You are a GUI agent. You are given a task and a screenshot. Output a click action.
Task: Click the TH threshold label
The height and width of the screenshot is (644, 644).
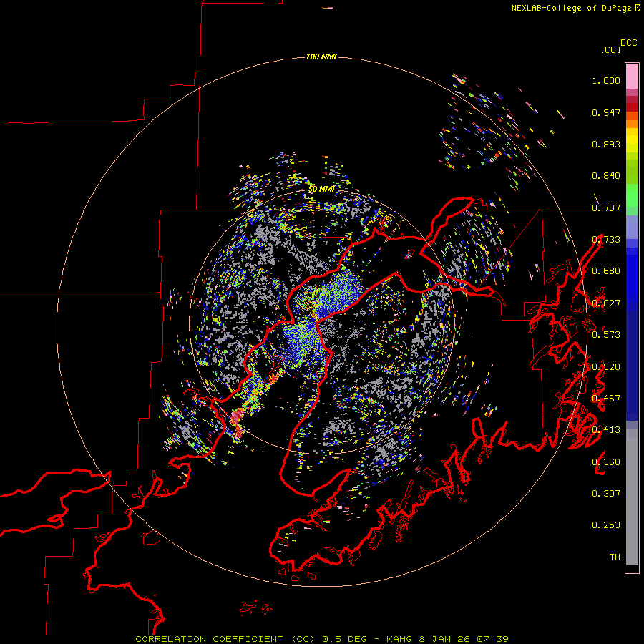615,557
